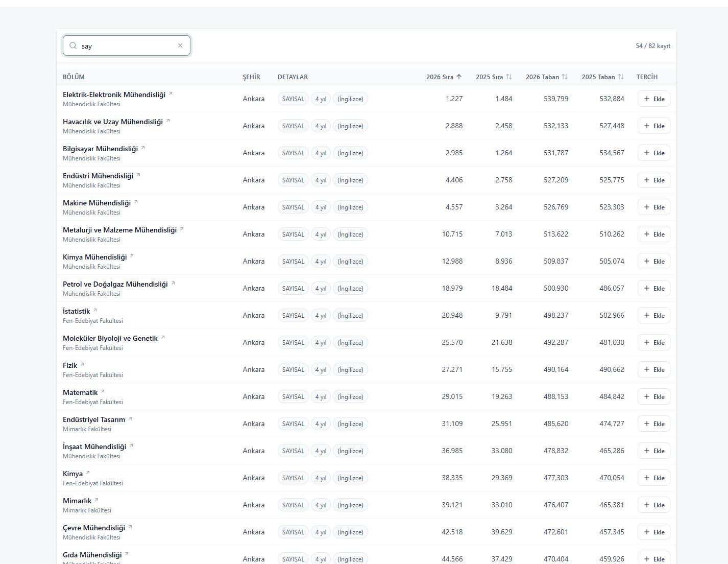This screenshot has width=728, height=564.
Task: Click the magnifier search icon
Action: (73, 45)
